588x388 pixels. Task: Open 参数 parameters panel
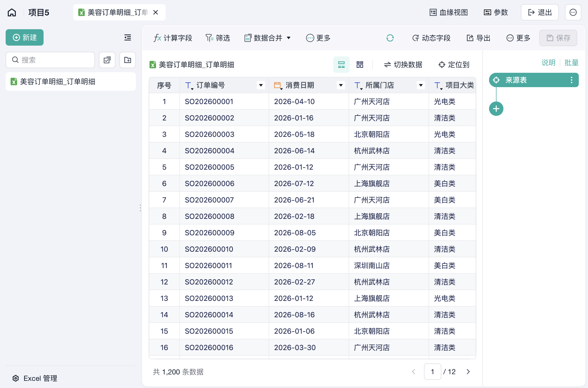[496, 12]
